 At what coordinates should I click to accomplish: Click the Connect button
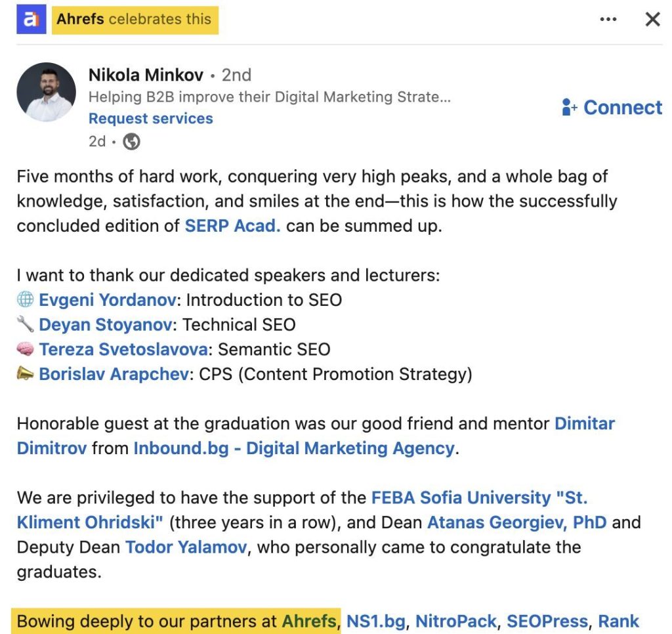tap(622, 107)
